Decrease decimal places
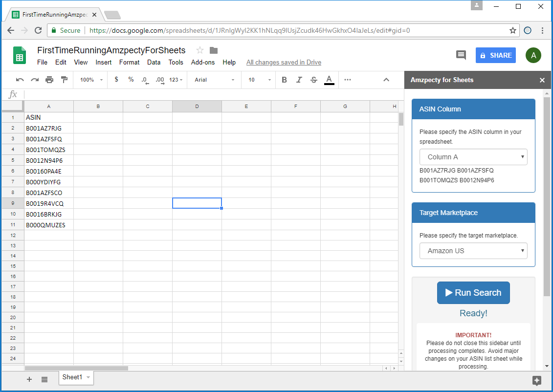553x392 pixels. pyautogui.click(x=145, y=80)
